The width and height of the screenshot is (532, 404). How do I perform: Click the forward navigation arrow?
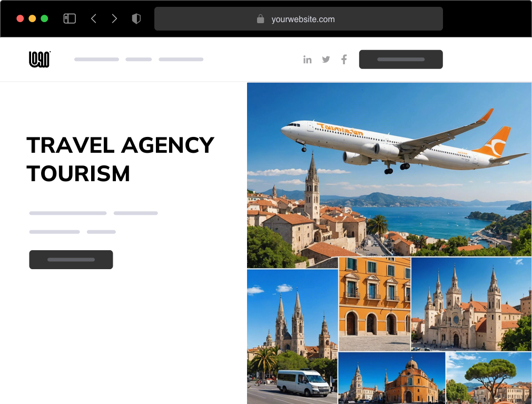tap(114, 18)
